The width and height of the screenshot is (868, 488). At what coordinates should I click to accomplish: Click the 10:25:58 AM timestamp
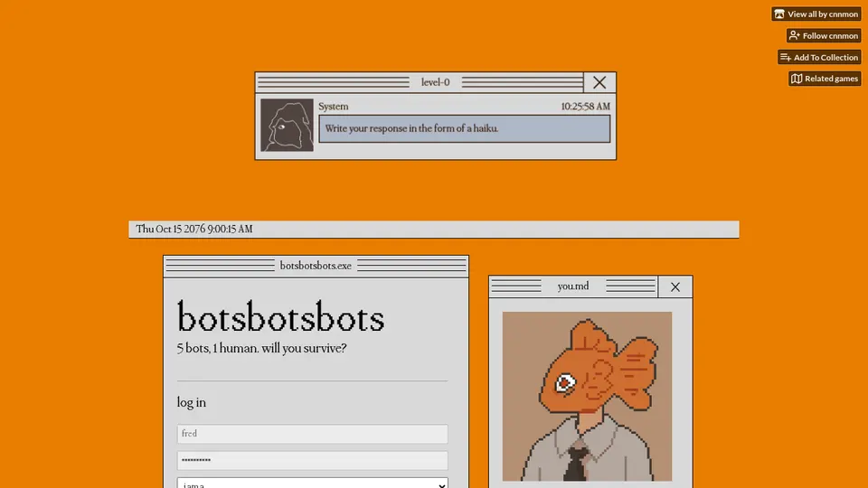[585, 107]
